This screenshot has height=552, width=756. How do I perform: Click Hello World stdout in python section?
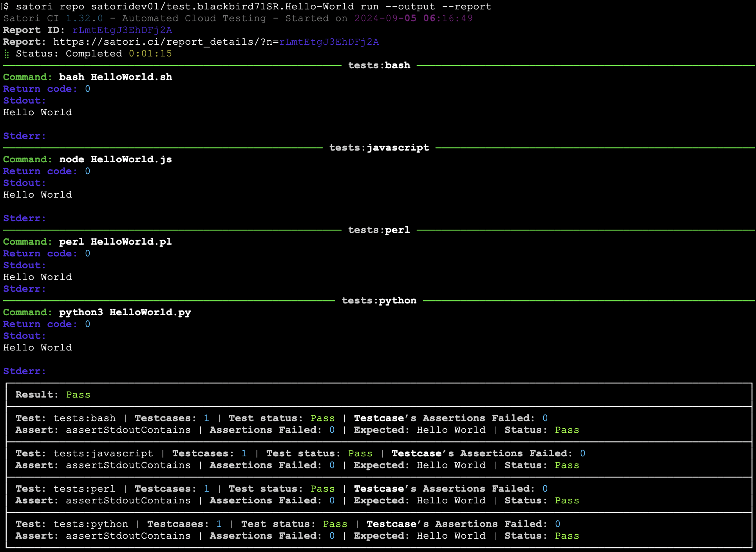point(38,348)
